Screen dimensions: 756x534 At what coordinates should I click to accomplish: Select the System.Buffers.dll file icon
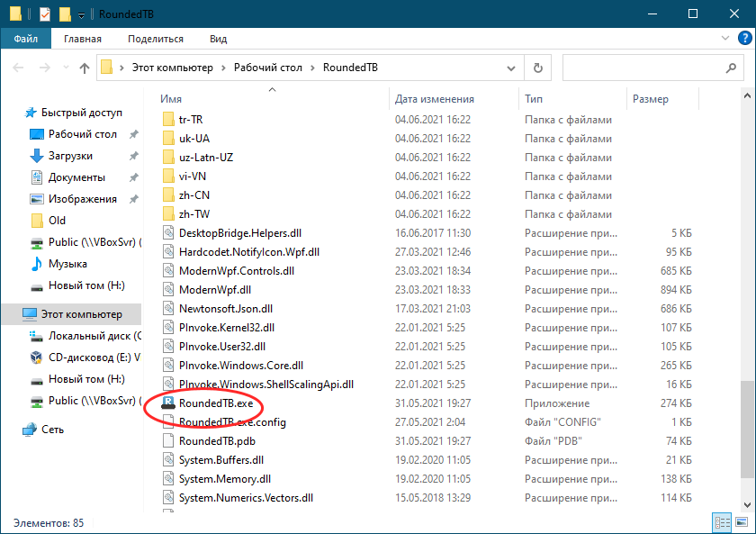pos(168,460)
